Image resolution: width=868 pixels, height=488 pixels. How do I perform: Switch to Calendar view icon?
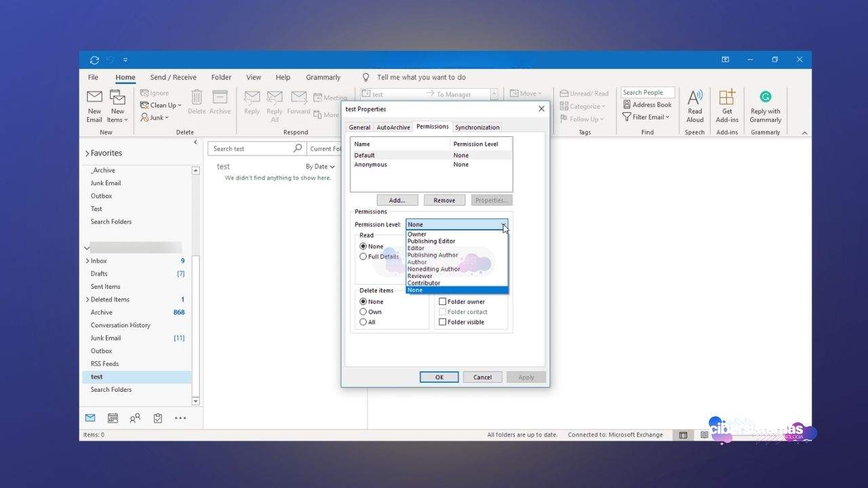[x=113, y=418]
